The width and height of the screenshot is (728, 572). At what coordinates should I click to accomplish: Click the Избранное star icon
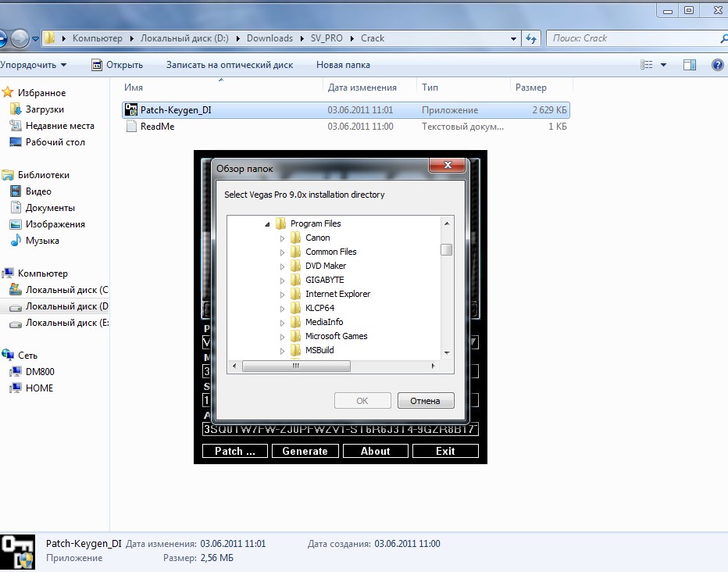point(8,92)
